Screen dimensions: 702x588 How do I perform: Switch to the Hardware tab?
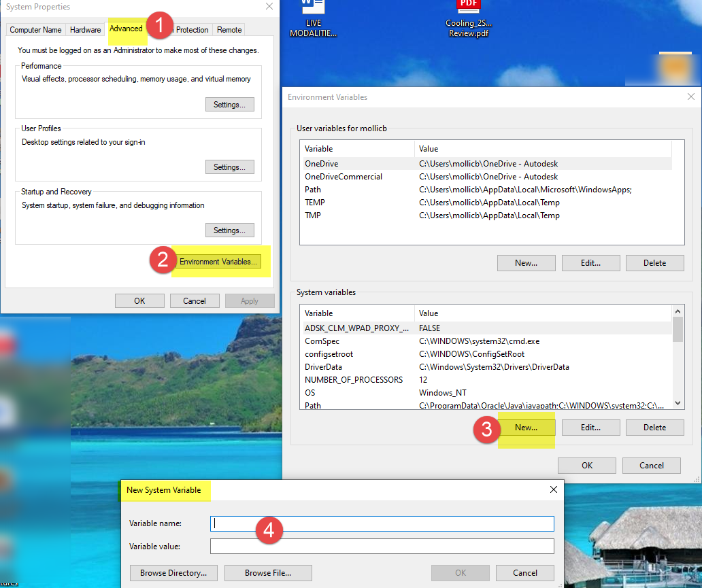pyautogui.click(x=85, y=29)
